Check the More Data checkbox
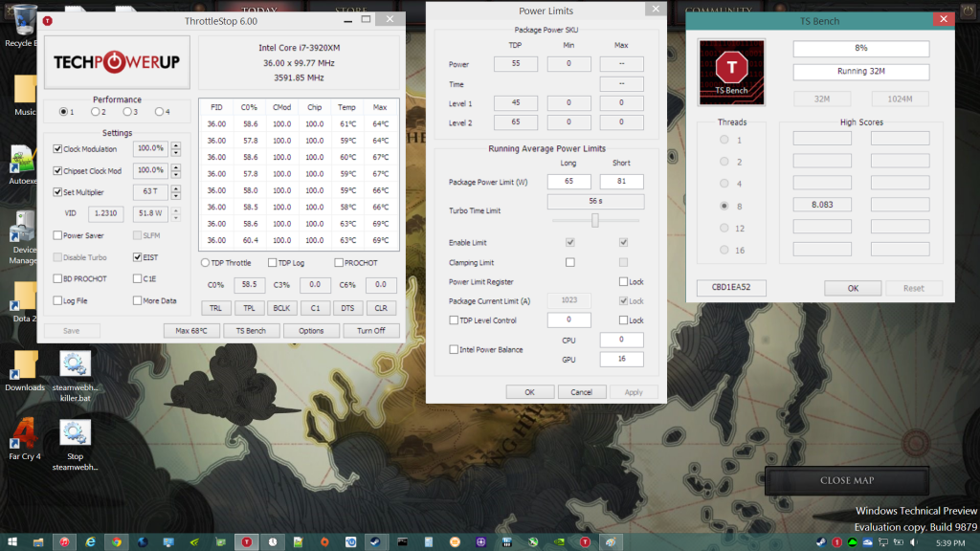 pyautogui.click(x=138, y=300)
